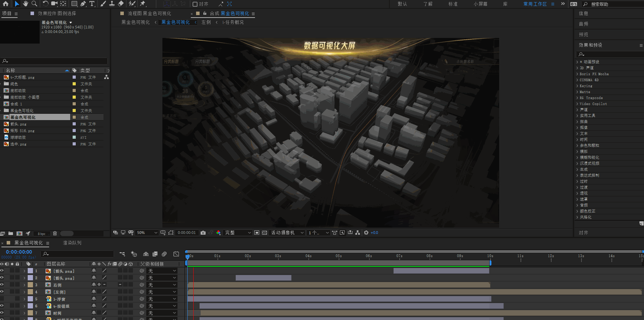Image resolution: width=644 pixels, height=320 pixels.
Task: Switch to 渲染队列 tab
Action: [72, 243]
